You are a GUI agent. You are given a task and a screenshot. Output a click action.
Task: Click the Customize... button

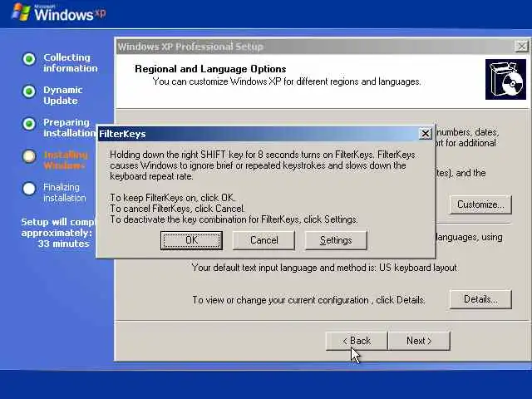[x=480, y=204]
